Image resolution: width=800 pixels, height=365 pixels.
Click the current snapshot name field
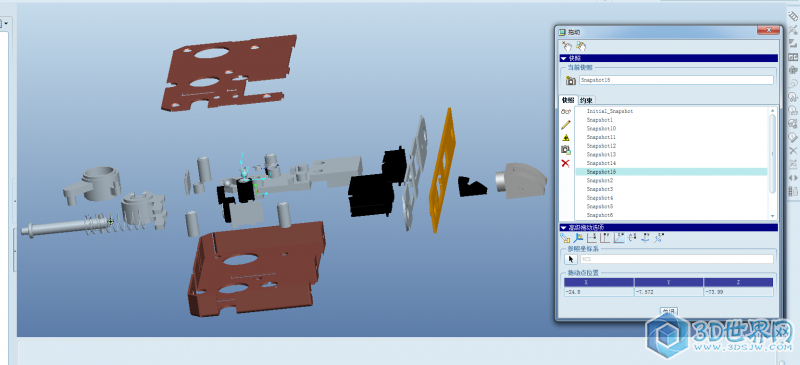point(676,80)
